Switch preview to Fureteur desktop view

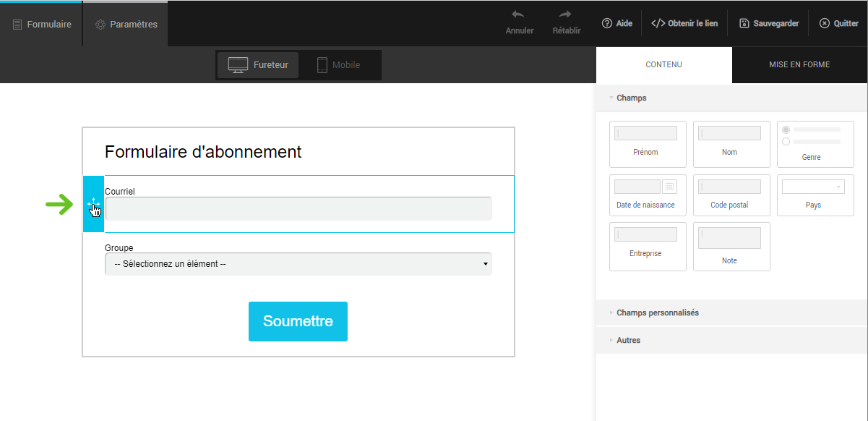point(258,65)
